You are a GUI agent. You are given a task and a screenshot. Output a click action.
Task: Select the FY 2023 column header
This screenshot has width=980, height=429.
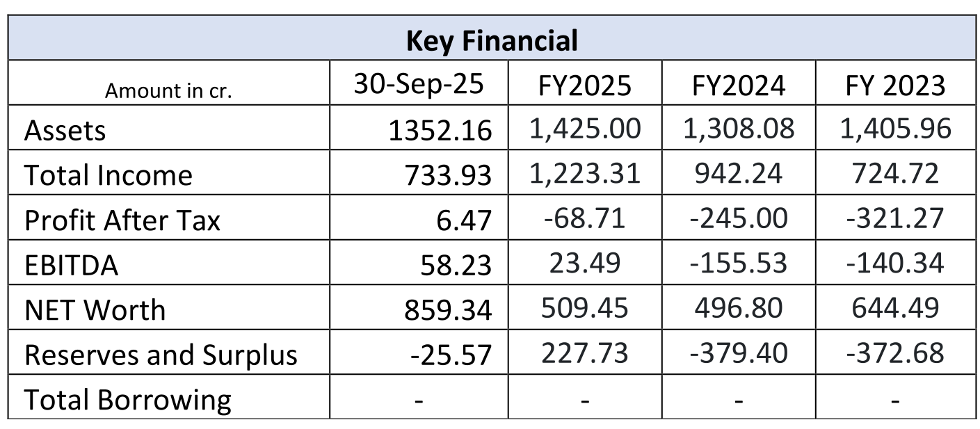[x=895, y=86]
